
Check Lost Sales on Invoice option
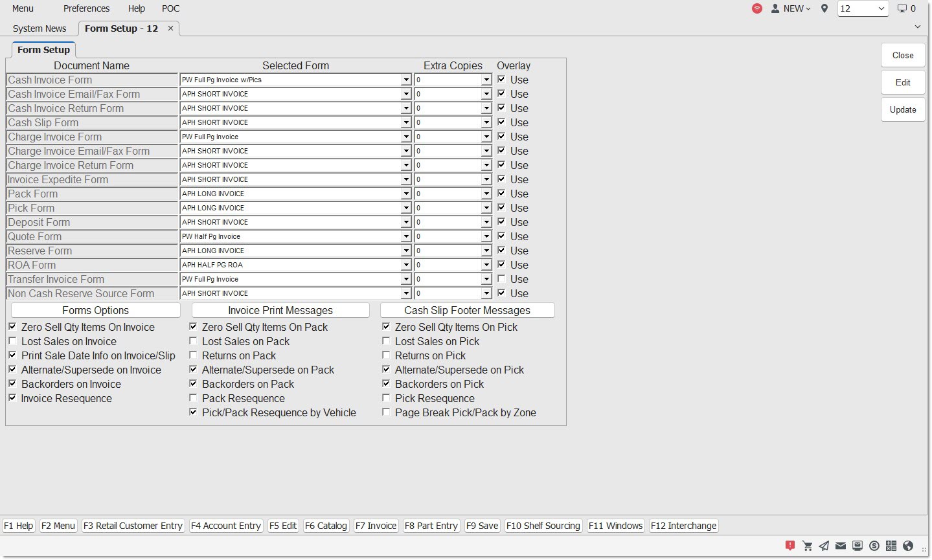(x=13, y=341)
